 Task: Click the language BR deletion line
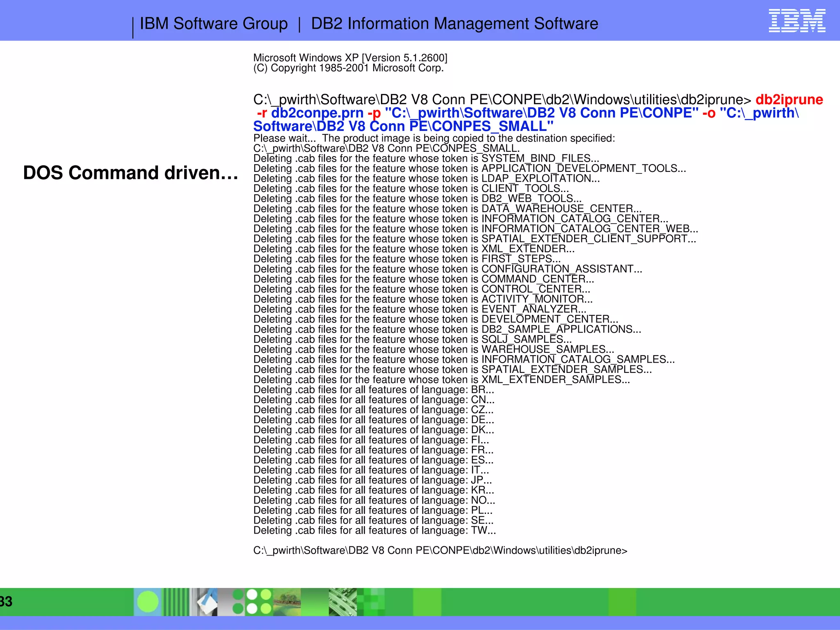(x=374, y=390)
